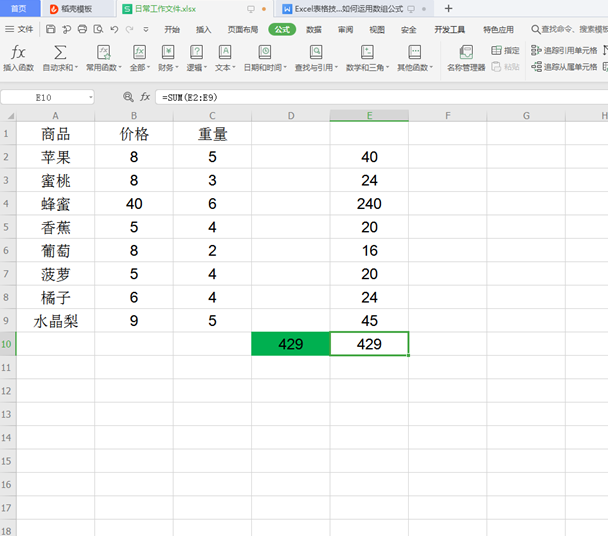The height and width of the screenshot is (536, 608).
Task: Expand the quick access toolbar customize arrow
Action: (146, 29)
